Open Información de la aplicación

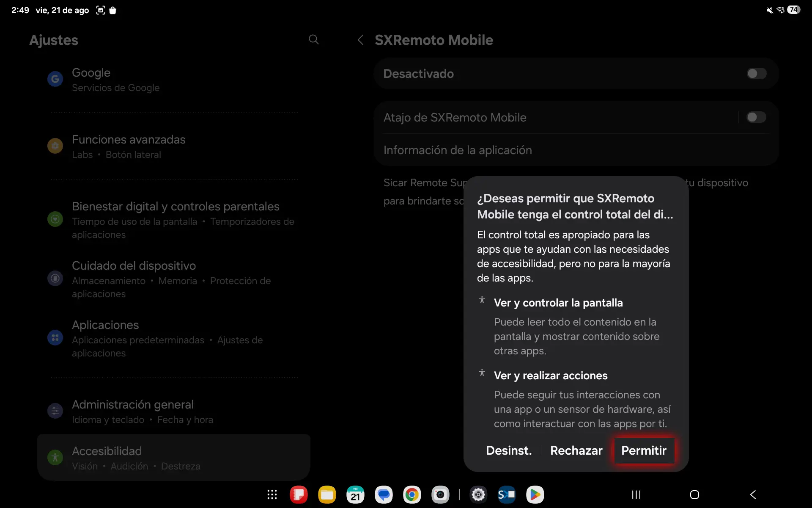click(x=576, y=150)
